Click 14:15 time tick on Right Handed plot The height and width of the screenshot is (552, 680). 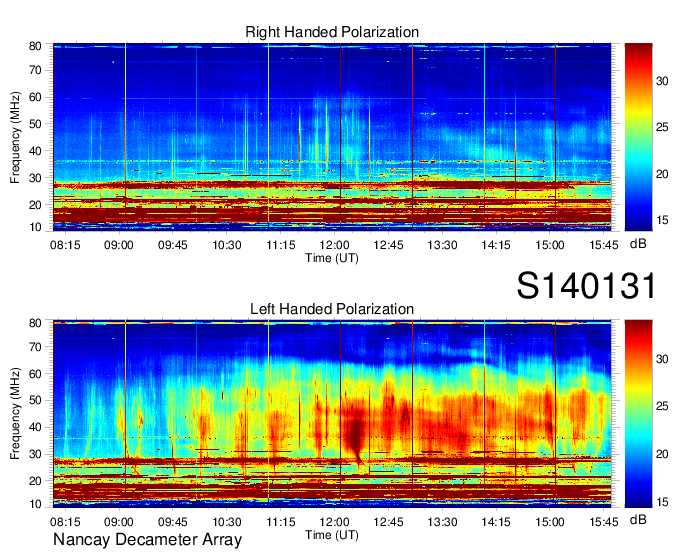point(496,245)
